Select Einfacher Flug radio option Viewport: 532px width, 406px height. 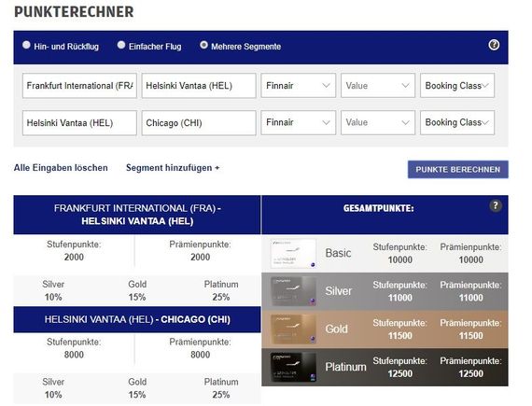(x=121, y=45)
